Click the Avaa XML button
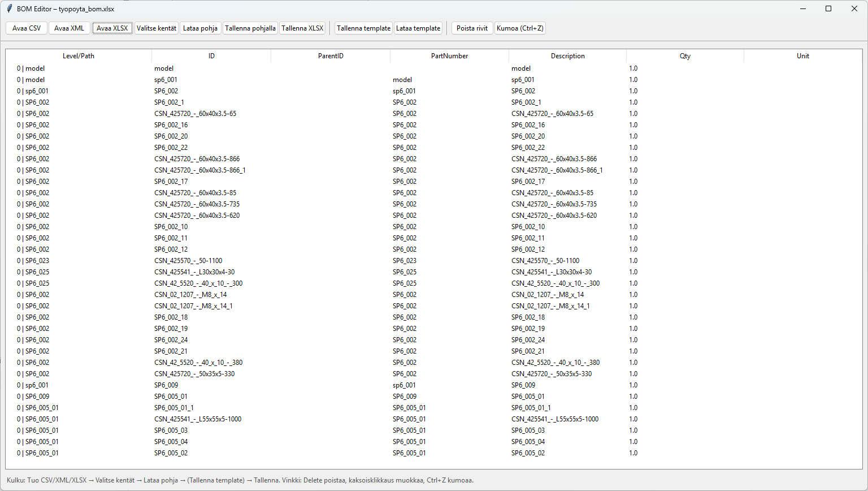Image resolution: width=868 pixels, height=491 pixels. tap(69, 28)
